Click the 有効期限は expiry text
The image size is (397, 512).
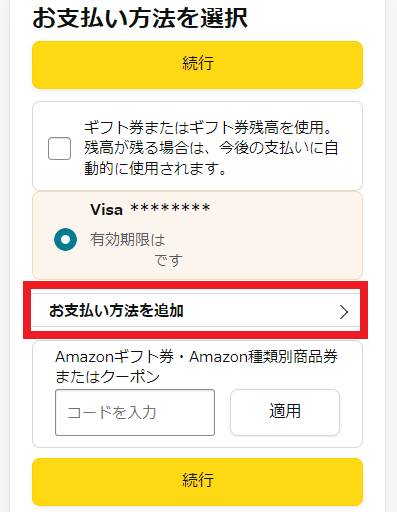click(128, 240)
